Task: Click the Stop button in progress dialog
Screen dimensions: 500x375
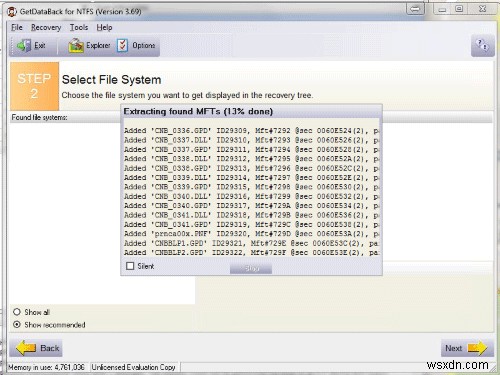Action: click(x=251, y=268)
